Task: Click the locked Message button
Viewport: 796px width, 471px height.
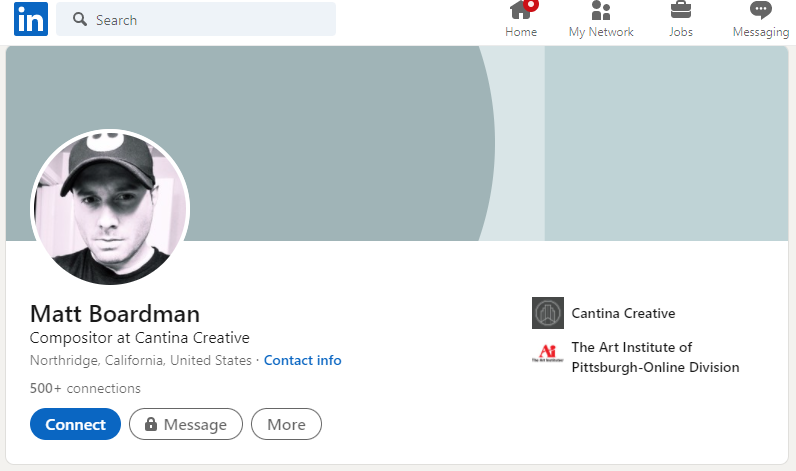Action: coord(186,424)
